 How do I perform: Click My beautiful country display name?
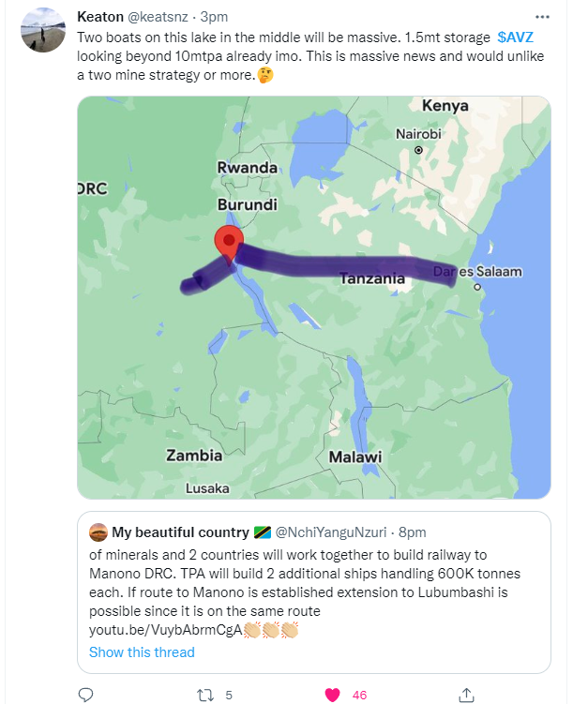(180, 532)
